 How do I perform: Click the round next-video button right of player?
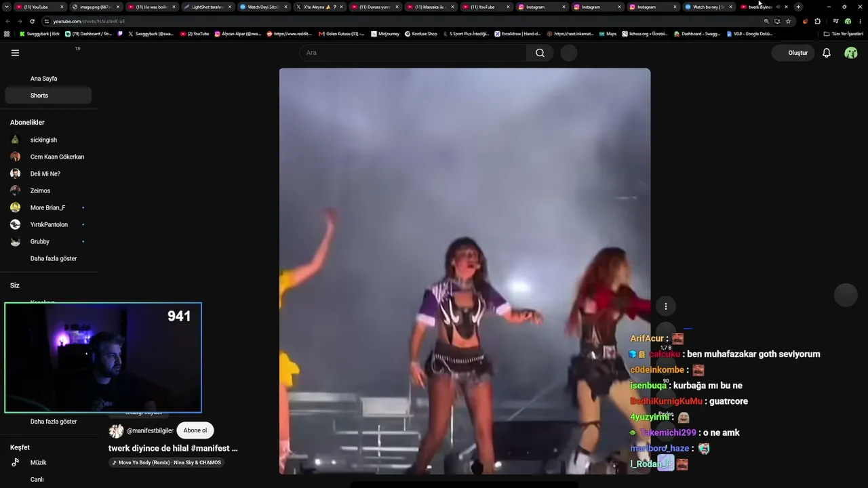click(x=846, y=295)
